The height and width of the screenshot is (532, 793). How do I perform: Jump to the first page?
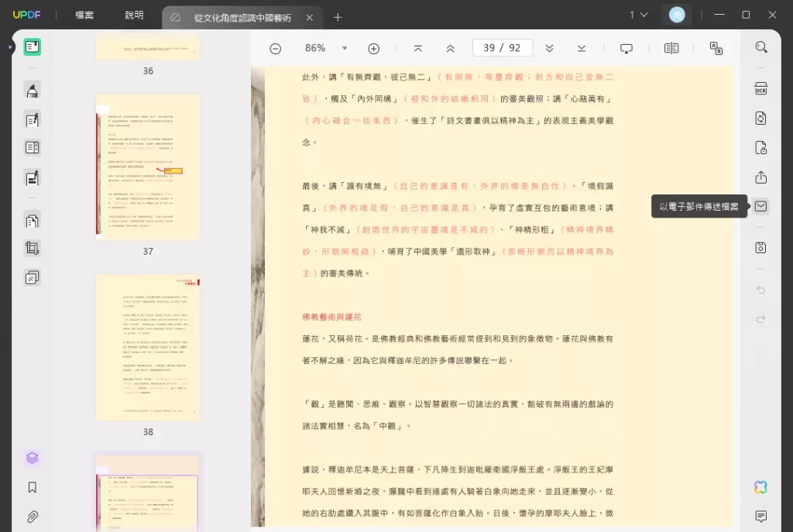click(417, 49)
